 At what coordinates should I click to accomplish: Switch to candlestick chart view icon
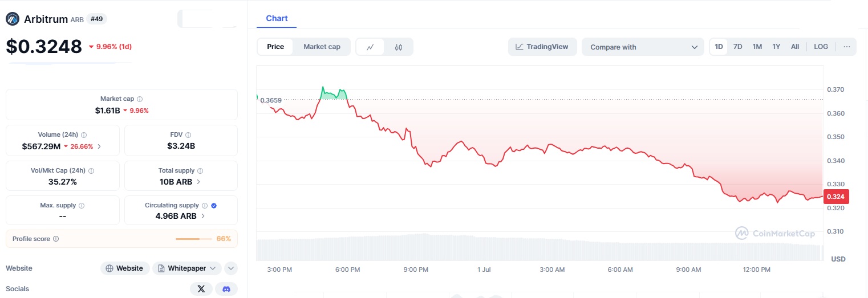[399, 47]
